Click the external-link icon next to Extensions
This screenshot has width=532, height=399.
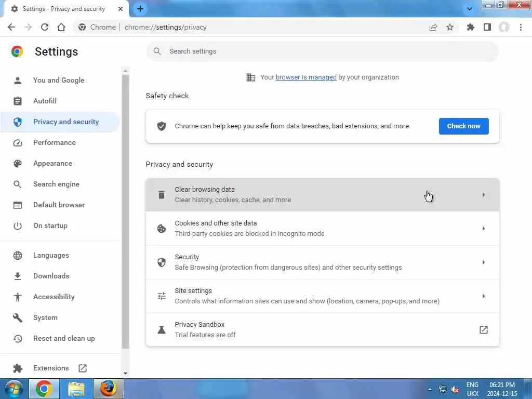point(83,368)
